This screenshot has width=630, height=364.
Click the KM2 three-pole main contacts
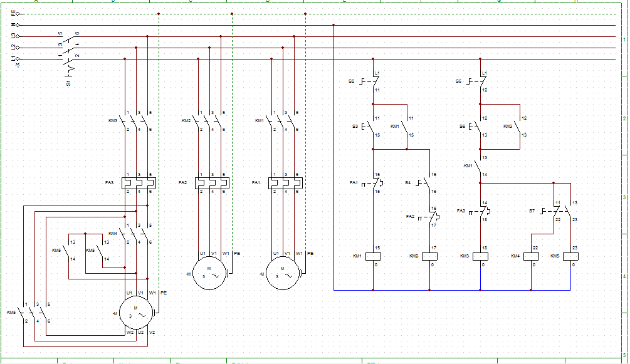click(211, 120)
